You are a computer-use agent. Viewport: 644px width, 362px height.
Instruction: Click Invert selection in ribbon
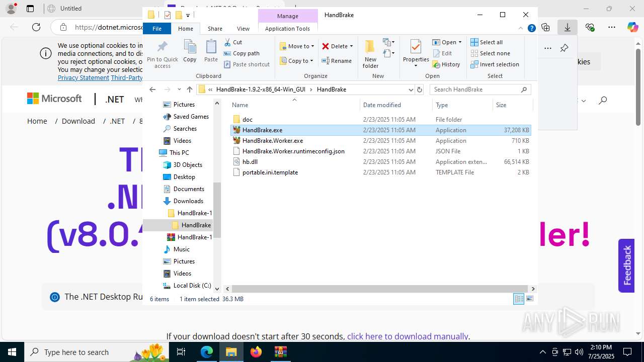click(x=495, y=64)
